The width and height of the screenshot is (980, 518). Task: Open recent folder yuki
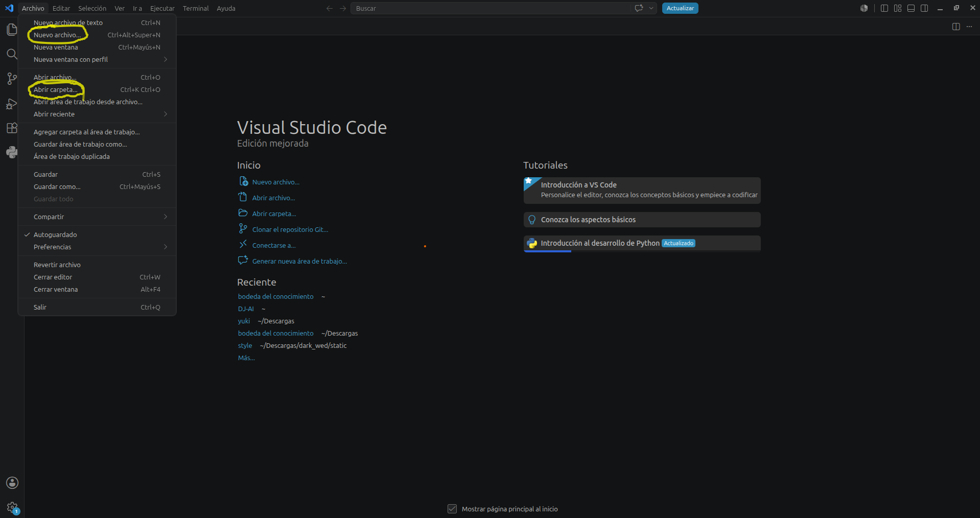click(x=244, y=321)
